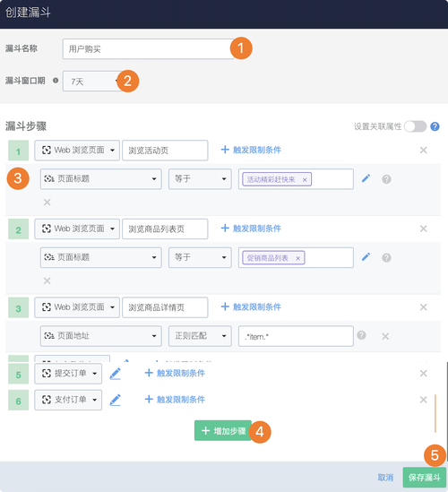The image size is (448, 492).
Task: Click the info icon beside 漏斗窗口期
Action: (x=56, y=81)
